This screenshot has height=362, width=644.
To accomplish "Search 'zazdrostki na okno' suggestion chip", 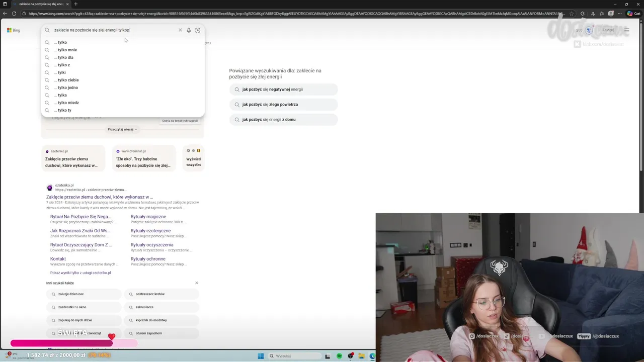I will [x=84, y=307].
